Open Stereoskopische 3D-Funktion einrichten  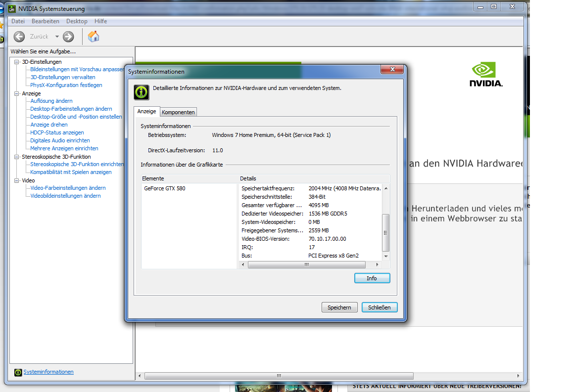coord(77,165)
